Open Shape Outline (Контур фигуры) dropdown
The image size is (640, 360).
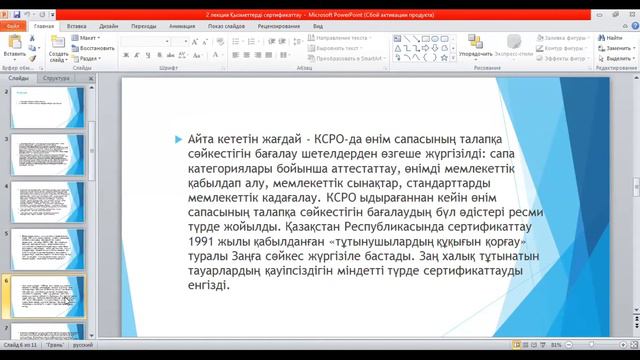coord(561,48)
